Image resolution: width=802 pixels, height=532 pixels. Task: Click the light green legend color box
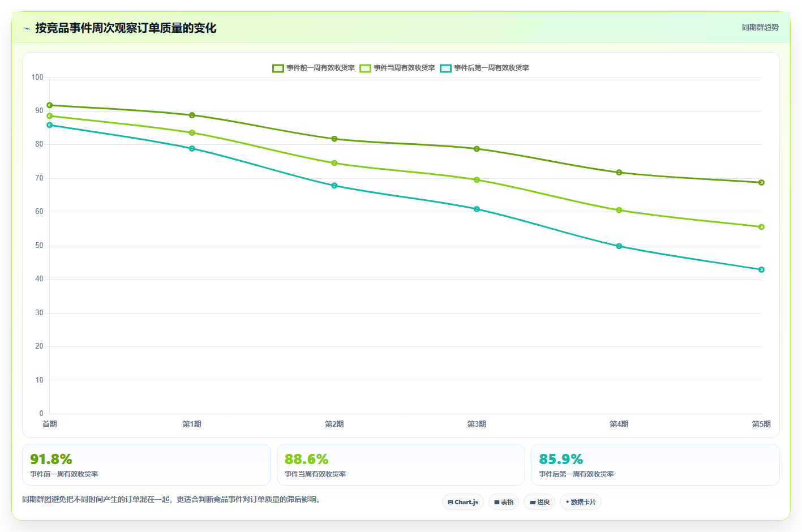click(365, 68)
